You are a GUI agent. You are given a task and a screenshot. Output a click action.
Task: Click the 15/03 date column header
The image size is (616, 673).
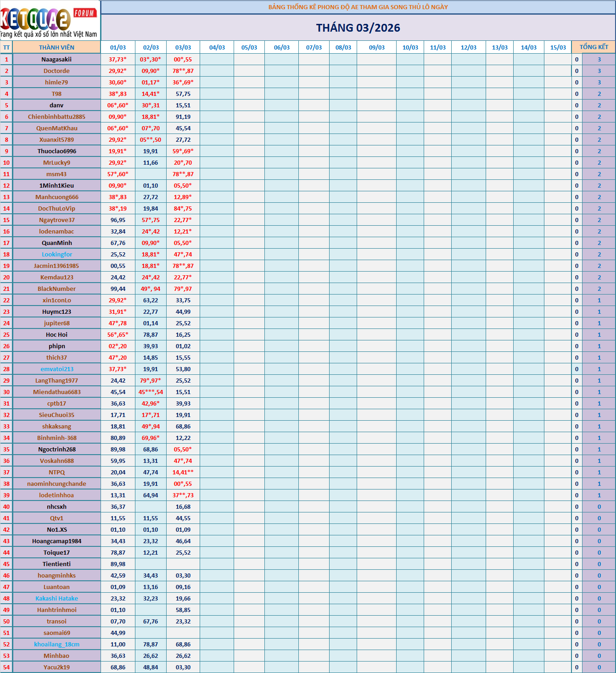tap(558, 47)
